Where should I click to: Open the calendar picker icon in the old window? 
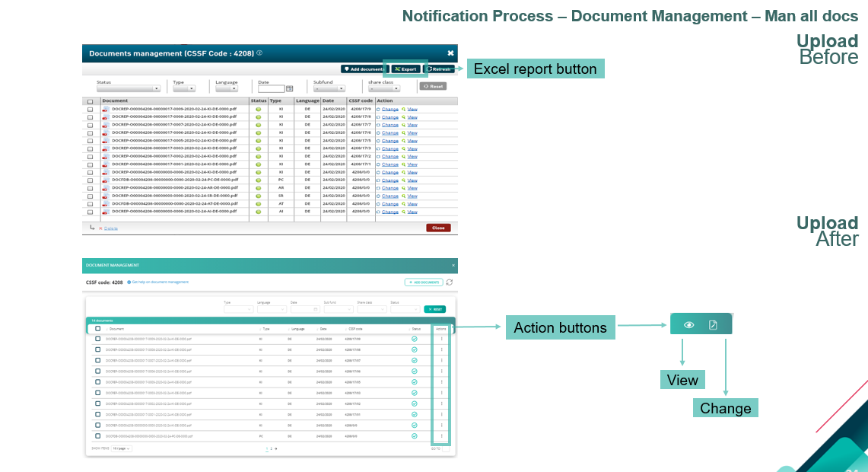tap(290, 88)
